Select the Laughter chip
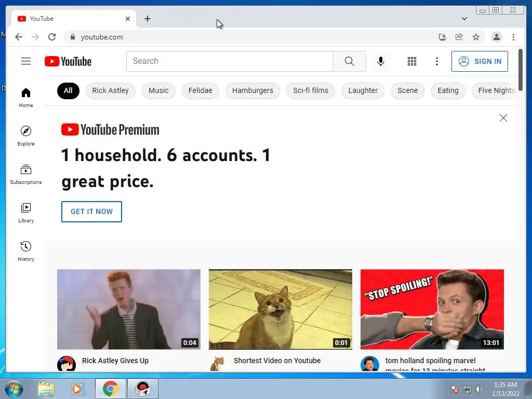Image resolution: width=532 pixels, height=399 pixels. point(363,90)
